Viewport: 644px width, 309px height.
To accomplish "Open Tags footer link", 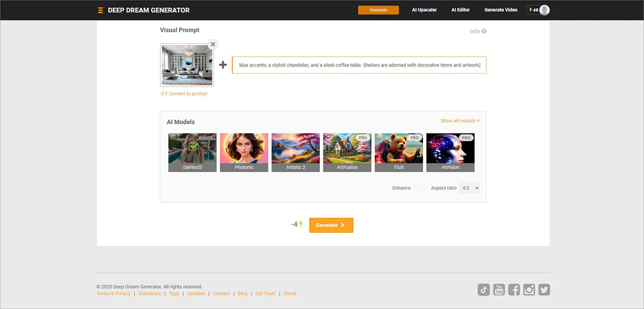I will (174, 293).
